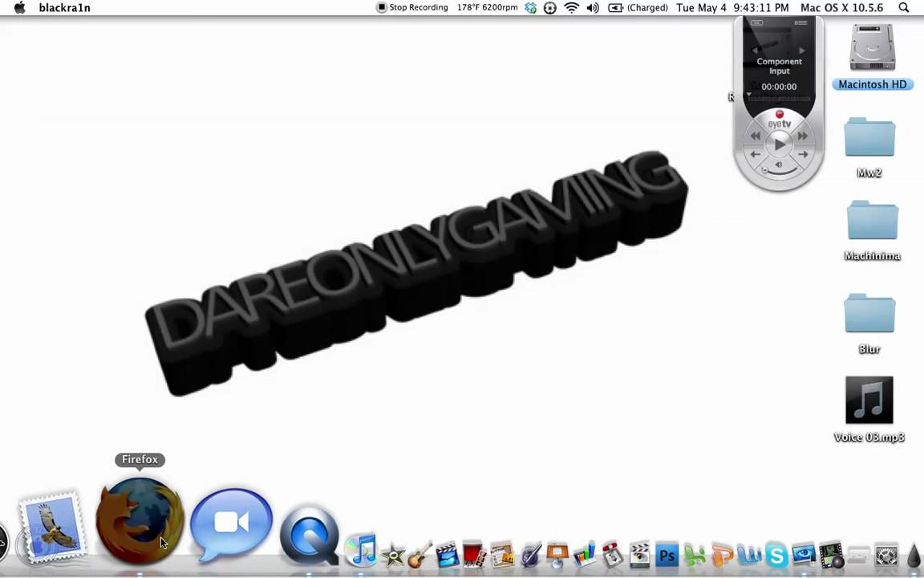This screenshot has height=578, width=924.
Task: Open EyeTV screen-with-eye dock icon
Action: [x=804, y=555]
